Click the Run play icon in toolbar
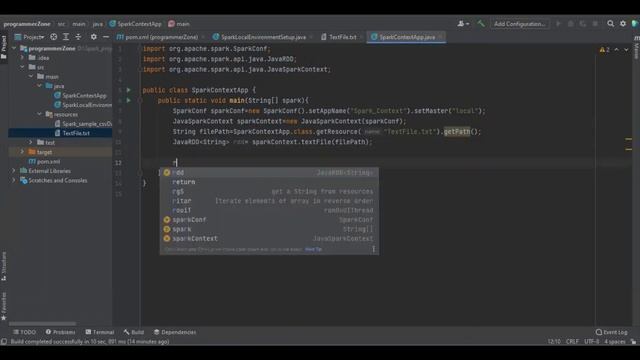640x360 pixels. [x=558, y=24]
